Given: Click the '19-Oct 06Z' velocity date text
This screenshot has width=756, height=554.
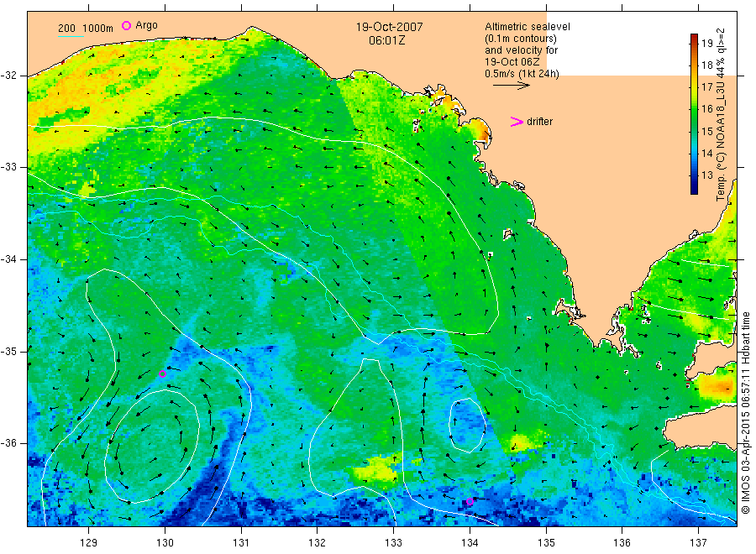Looking at the screenshot, I should coord(512,61).
